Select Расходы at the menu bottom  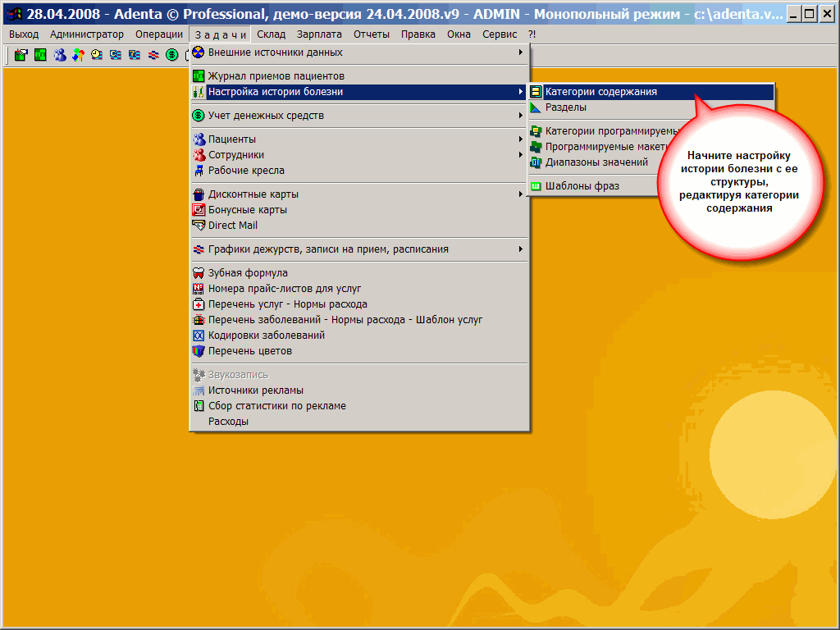[x=228, y=422]
